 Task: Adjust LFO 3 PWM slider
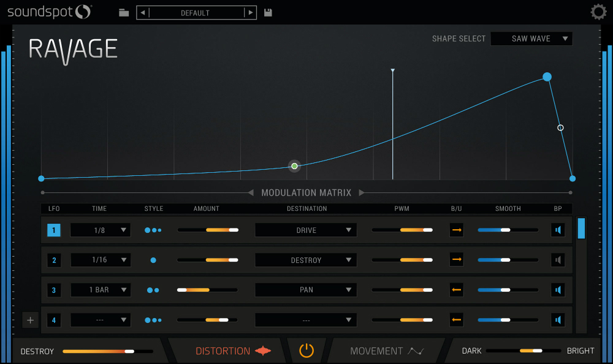coord(402,290)
